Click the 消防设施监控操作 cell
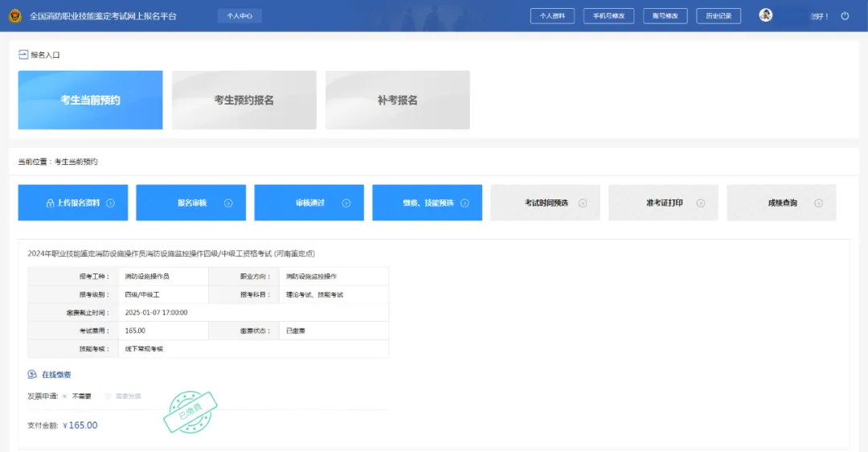This screenshot has width=868, height=452. 334,277
